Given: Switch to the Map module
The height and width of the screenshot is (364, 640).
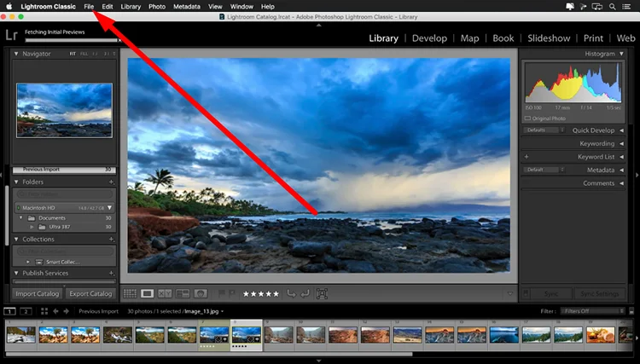Looking at the screenshot, I should [470, 38].
